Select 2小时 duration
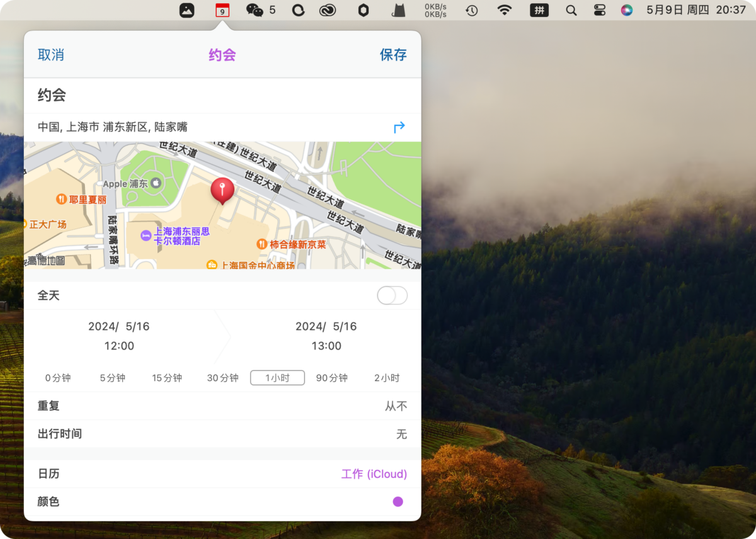The width and height of the screenshot is (756, 539). pos(387,378)
